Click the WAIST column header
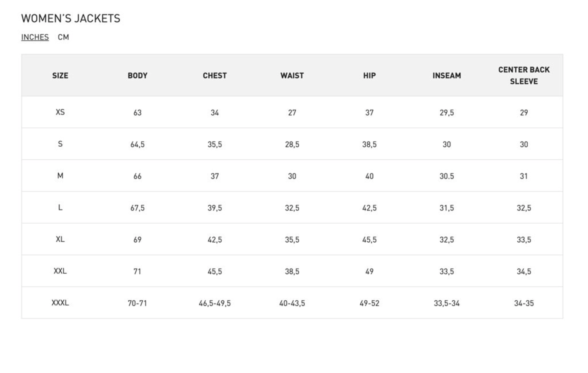This screenshot has width=588, height=373. 292,75
